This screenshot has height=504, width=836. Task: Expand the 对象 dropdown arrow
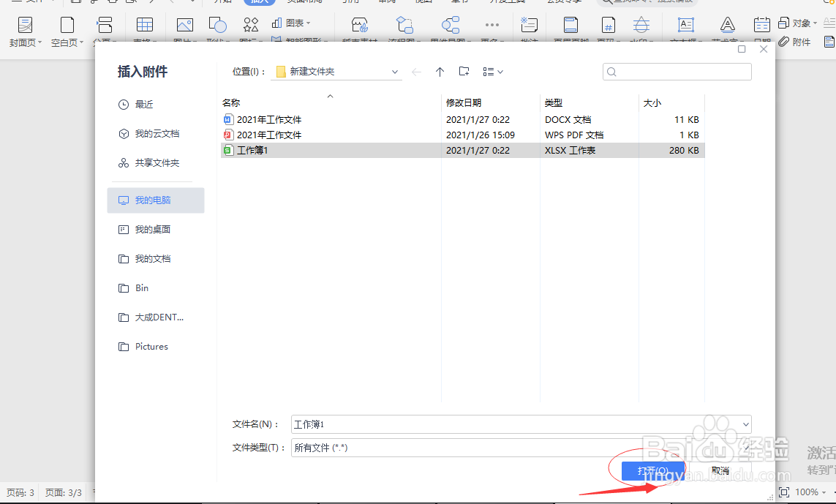(x=814, y=22)
